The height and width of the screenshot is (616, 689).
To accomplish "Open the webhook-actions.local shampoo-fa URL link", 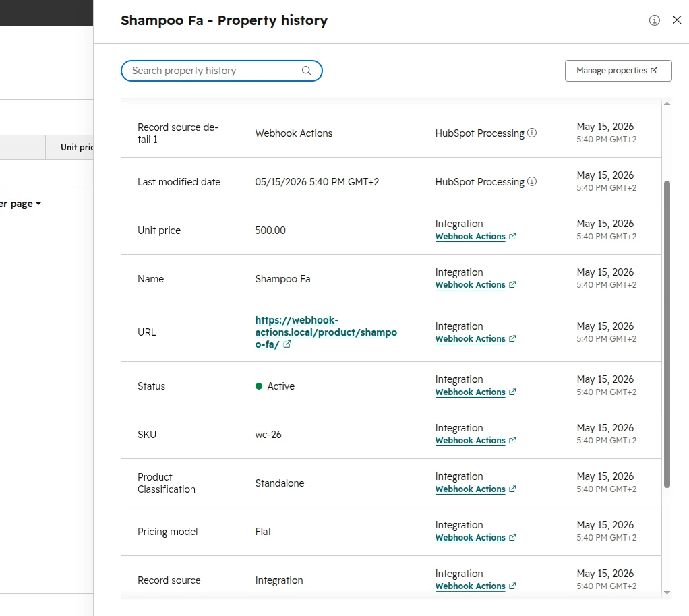I will (x=326, y=332).
